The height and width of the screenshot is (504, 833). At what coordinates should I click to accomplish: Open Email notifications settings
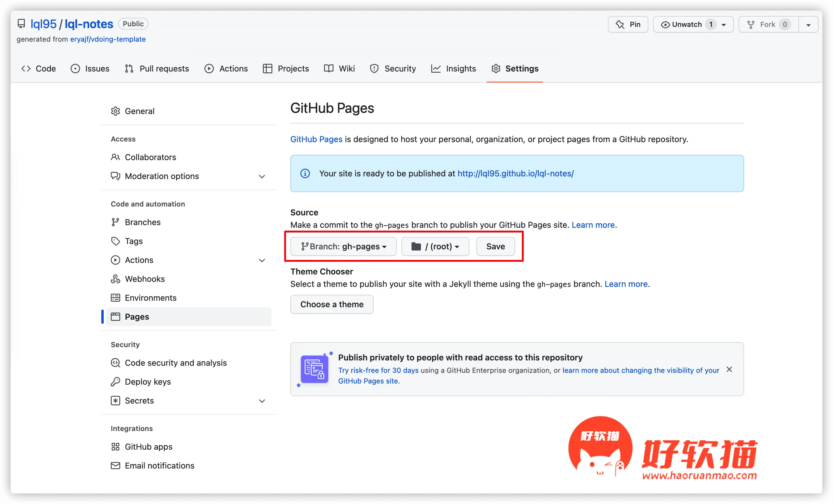point(189,466)
